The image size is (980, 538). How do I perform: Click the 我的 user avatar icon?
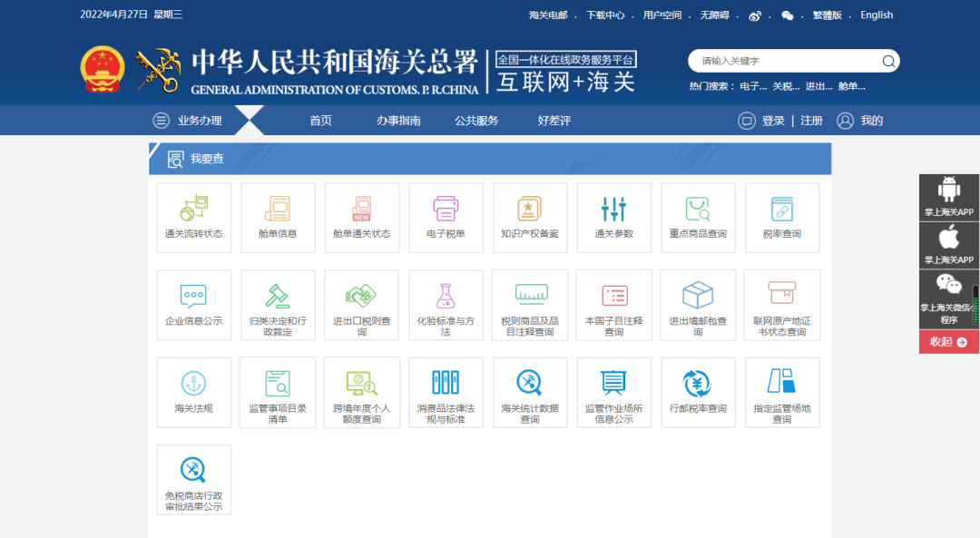(845, 121)
